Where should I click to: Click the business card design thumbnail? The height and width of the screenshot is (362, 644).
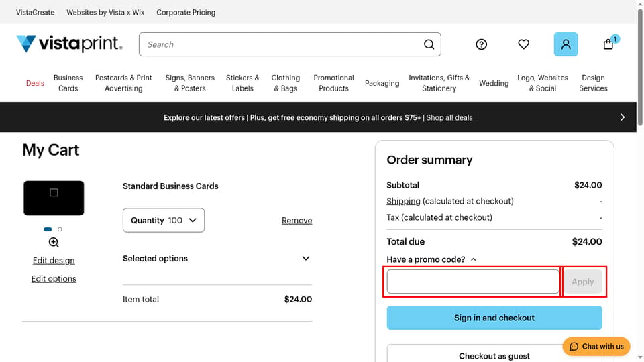point(54,198)
